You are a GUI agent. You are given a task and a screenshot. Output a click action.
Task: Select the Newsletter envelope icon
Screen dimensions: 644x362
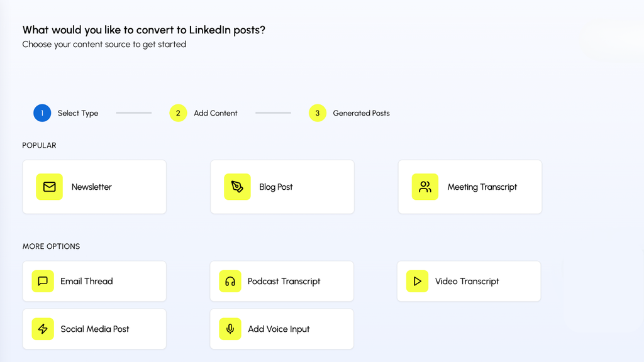coord(50,187)
